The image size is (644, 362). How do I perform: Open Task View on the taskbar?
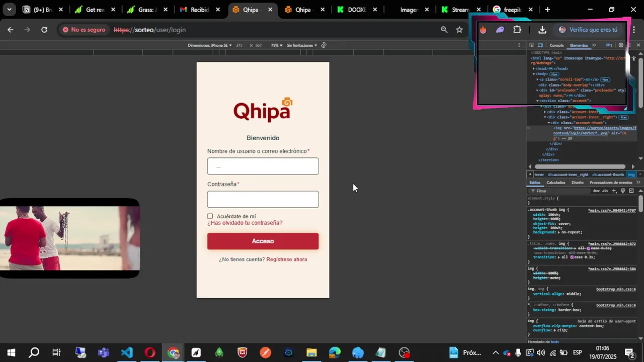[56, 352]
